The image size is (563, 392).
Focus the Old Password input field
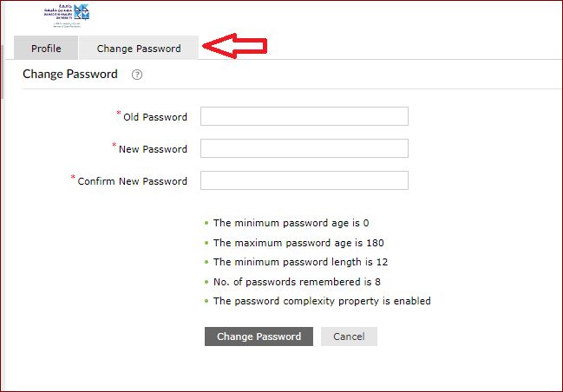pyautogui.click(x=304, y=116)
